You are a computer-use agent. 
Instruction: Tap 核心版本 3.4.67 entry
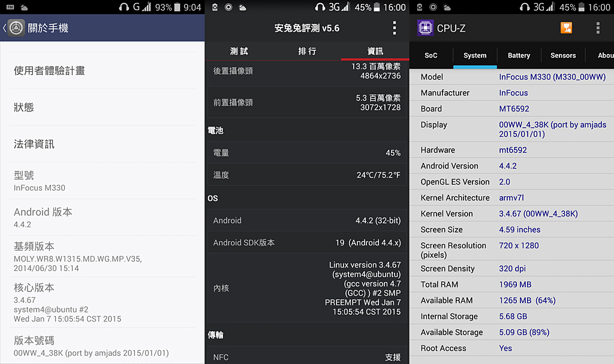(x=102, y=302)
